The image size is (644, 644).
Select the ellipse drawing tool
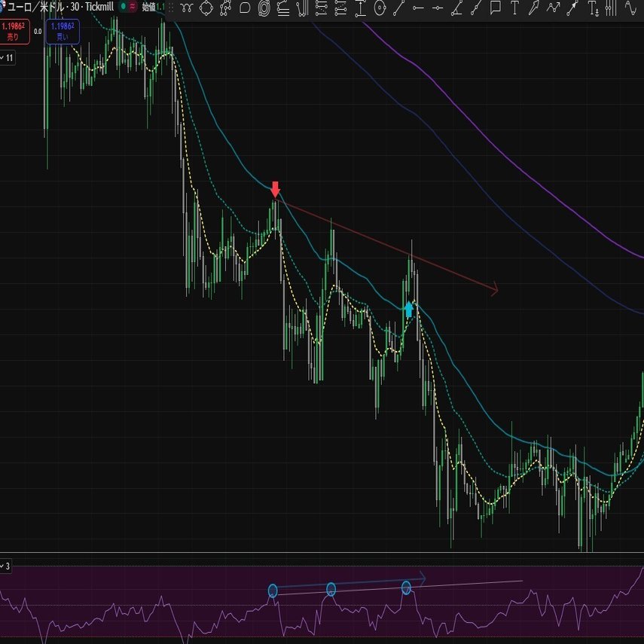pos(206,8)
